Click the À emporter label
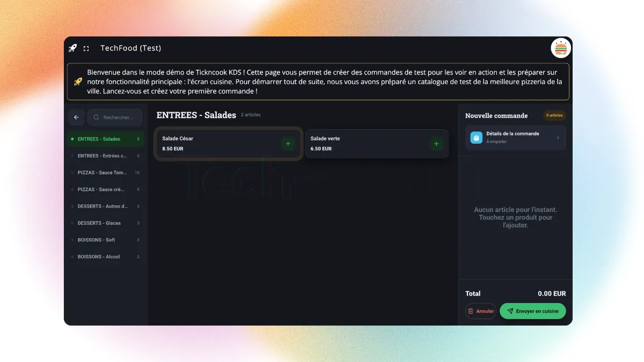644x362 pixels. [x=496, y=142]
